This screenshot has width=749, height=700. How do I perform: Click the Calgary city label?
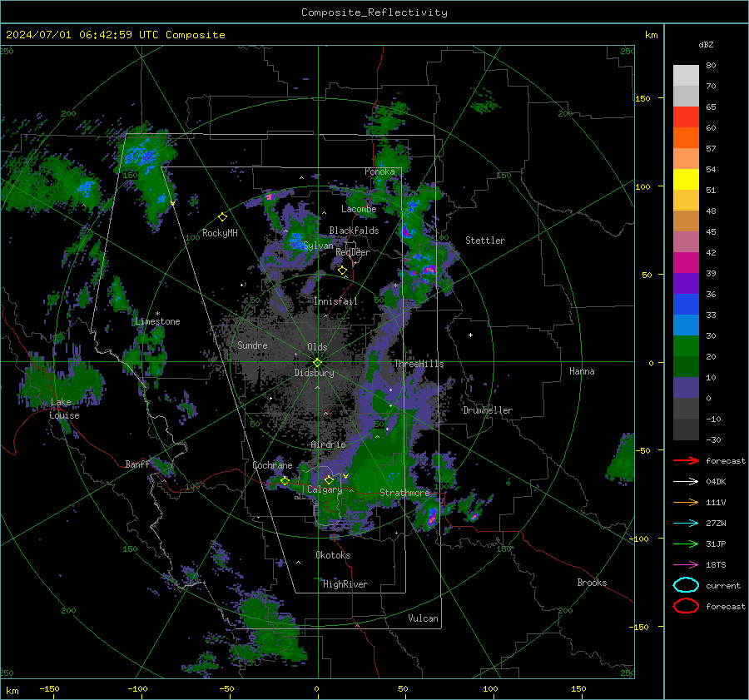(325, 489)
